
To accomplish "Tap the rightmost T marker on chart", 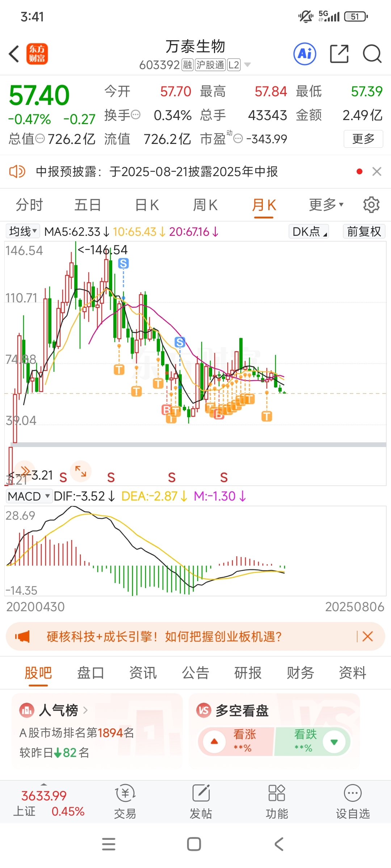I will point(267,416).
